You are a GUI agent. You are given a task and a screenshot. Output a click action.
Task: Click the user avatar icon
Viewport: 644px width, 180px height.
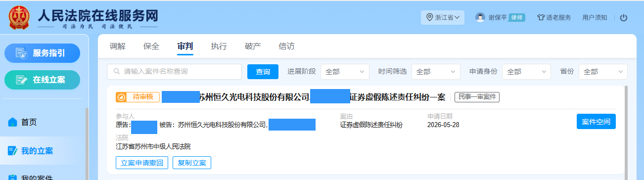coord(480,17)
